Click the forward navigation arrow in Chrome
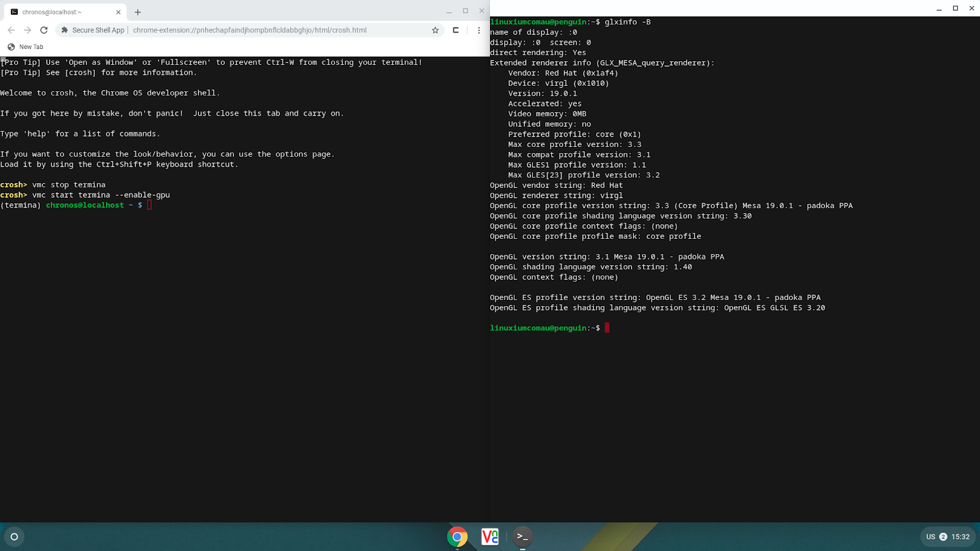The width and height of the screenshot is (980, 551). point(28,30)
